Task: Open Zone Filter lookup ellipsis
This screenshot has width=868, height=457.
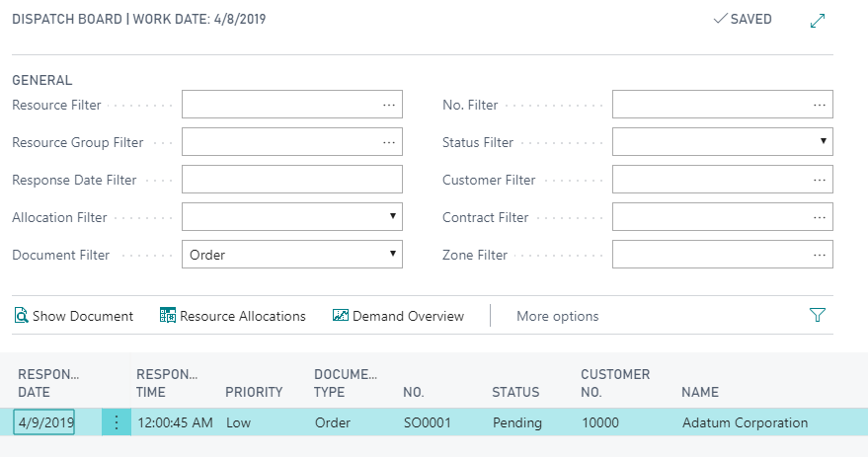Action: coord(820,255)
